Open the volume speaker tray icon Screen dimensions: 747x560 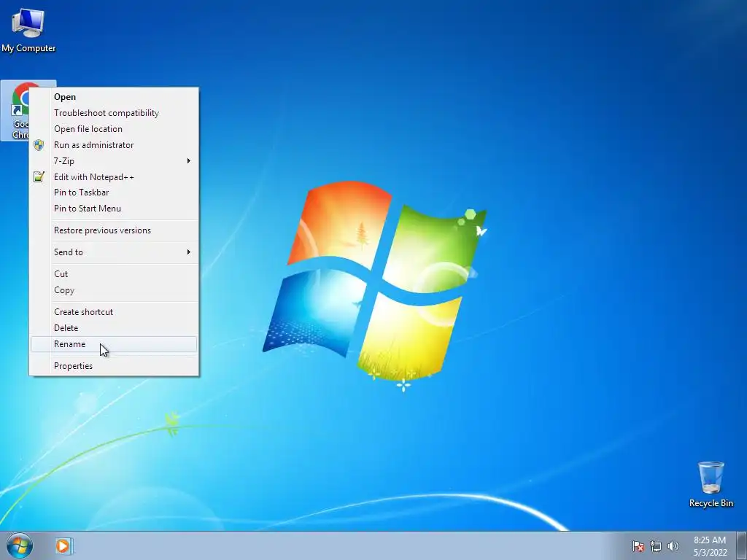[673, 546]
